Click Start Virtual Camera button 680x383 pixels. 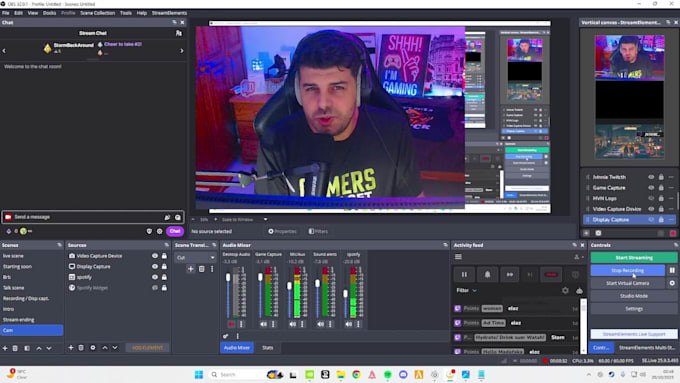point(628,283)
